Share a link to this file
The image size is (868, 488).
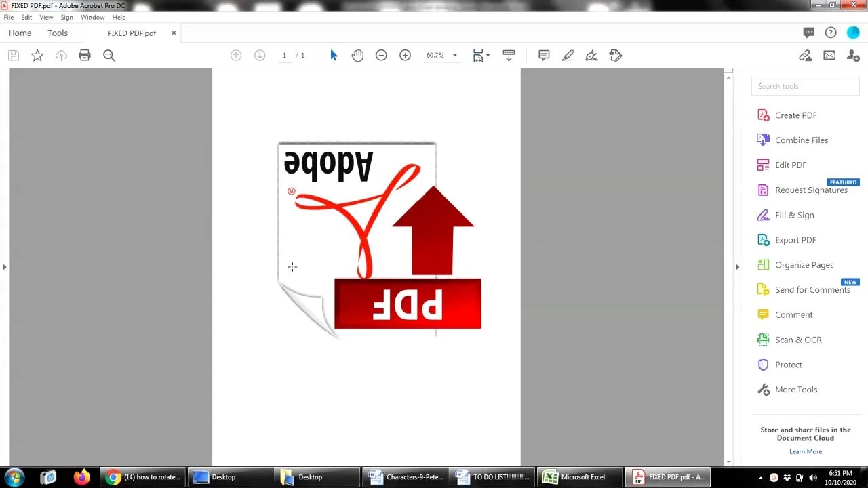[x=806, y=56]
